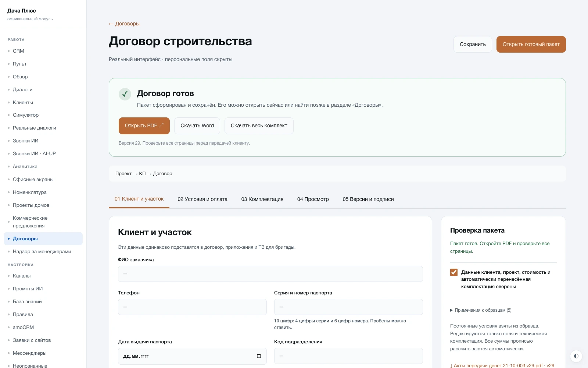Download the contract with Скачать Word

click(x=197, y=126)
